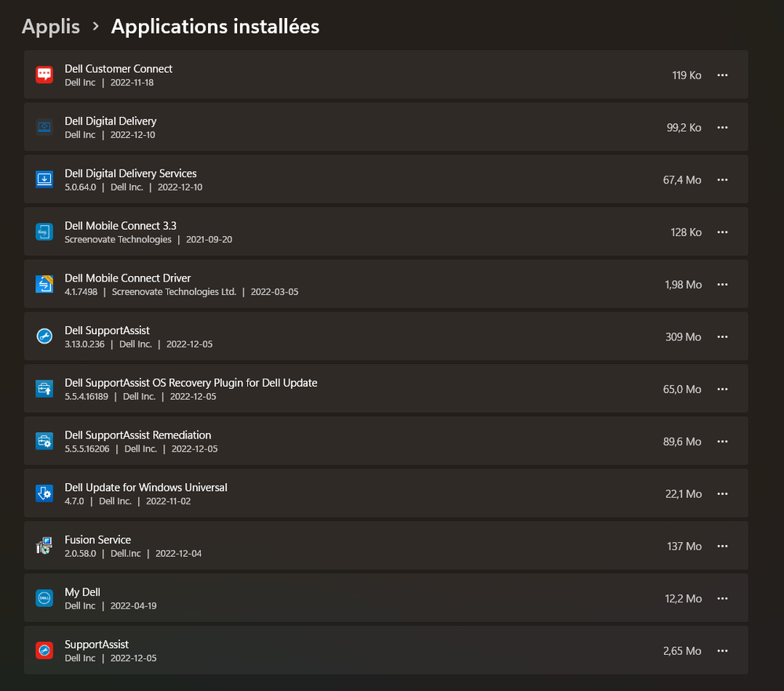Click the 22,1 Mo size value
The height and width of the screenshot is (691, 784).
tap(684, 493)
